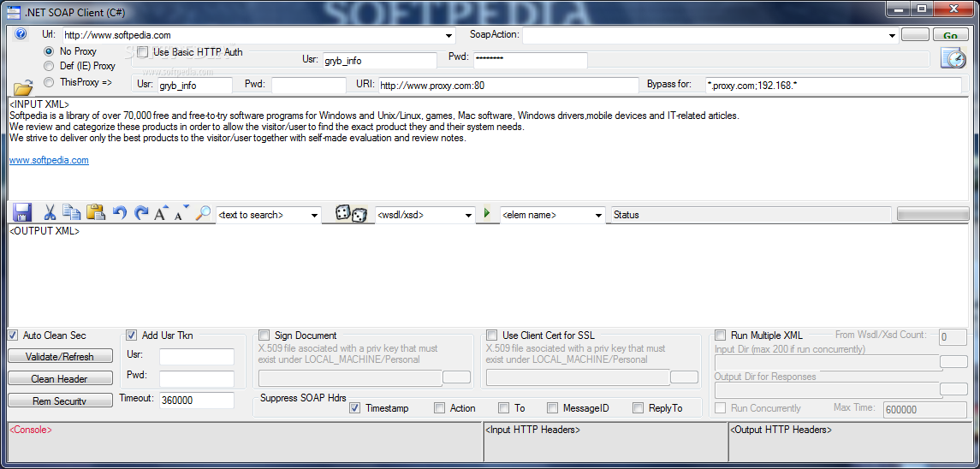Copy text with the copy icon
The height and width of the screenshot is (469, 980).
[72, 212]
